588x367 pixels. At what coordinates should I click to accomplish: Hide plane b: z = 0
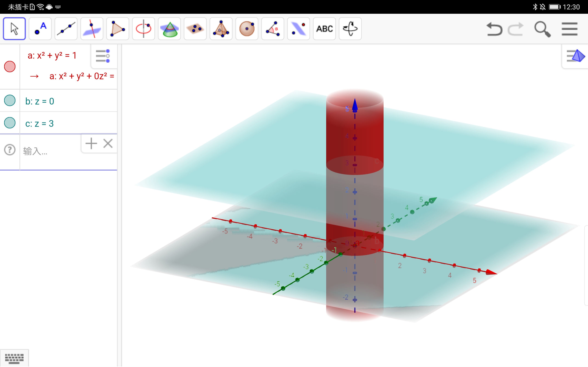click(x=10, y=100)
